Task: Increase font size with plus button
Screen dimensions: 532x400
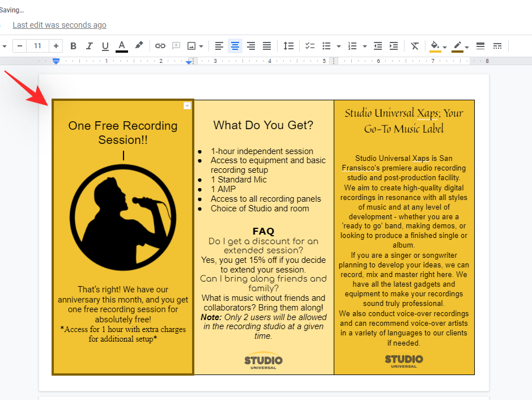Action: click(56, 46)
